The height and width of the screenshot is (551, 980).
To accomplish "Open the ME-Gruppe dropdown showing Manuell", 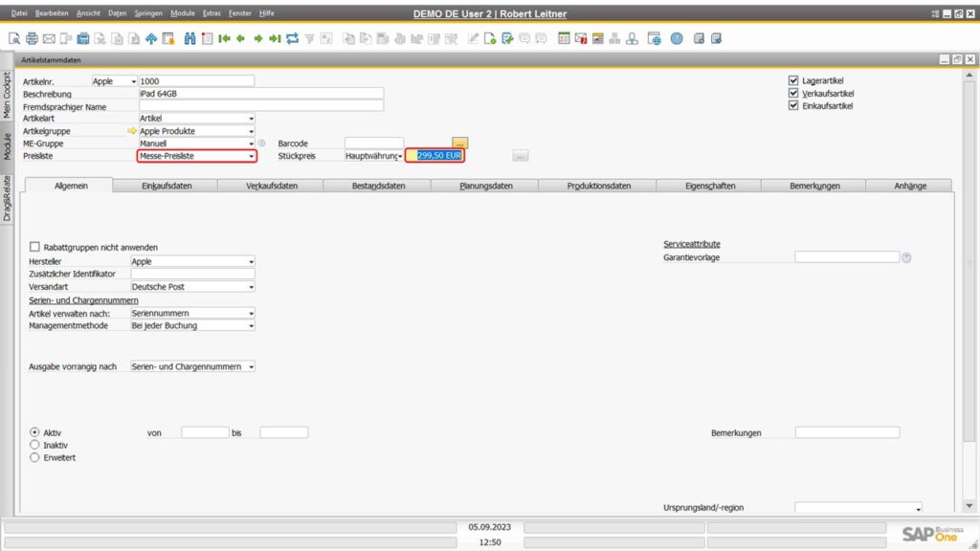I will [x=197, y=143].
